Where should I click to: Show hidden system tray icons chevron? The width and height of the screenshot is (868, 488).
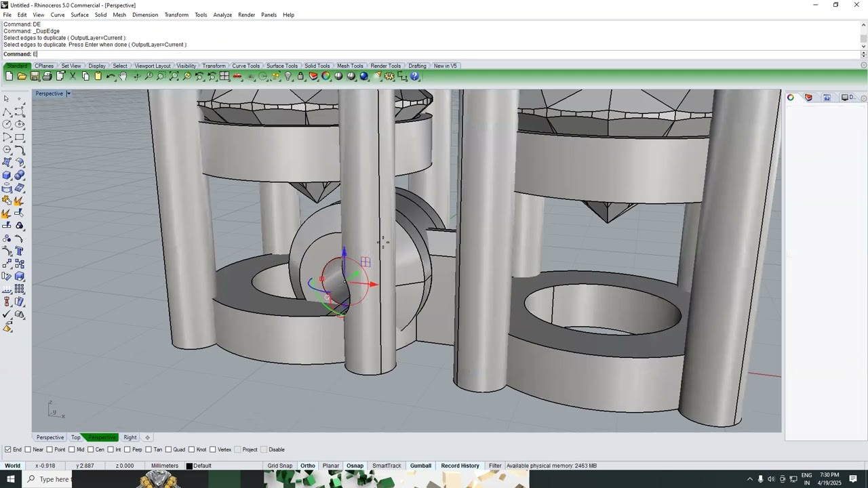750,479
